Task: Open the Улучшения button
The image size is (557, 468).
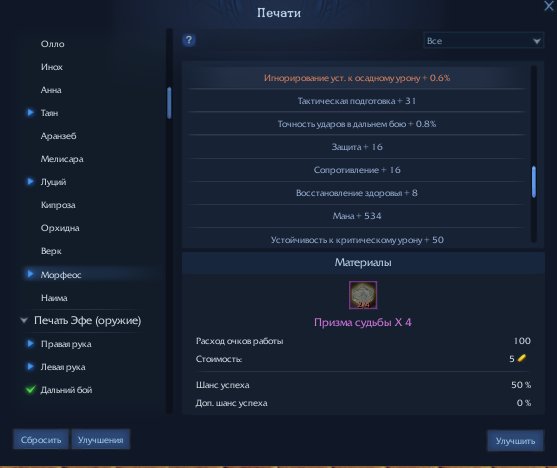Action: click(101, 440)
